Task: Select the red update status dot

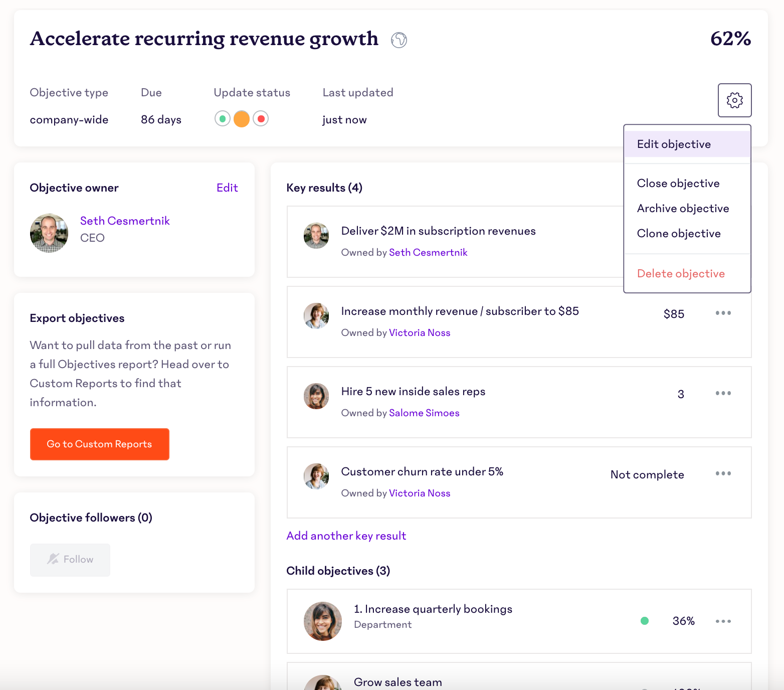Action: (261, 119)
